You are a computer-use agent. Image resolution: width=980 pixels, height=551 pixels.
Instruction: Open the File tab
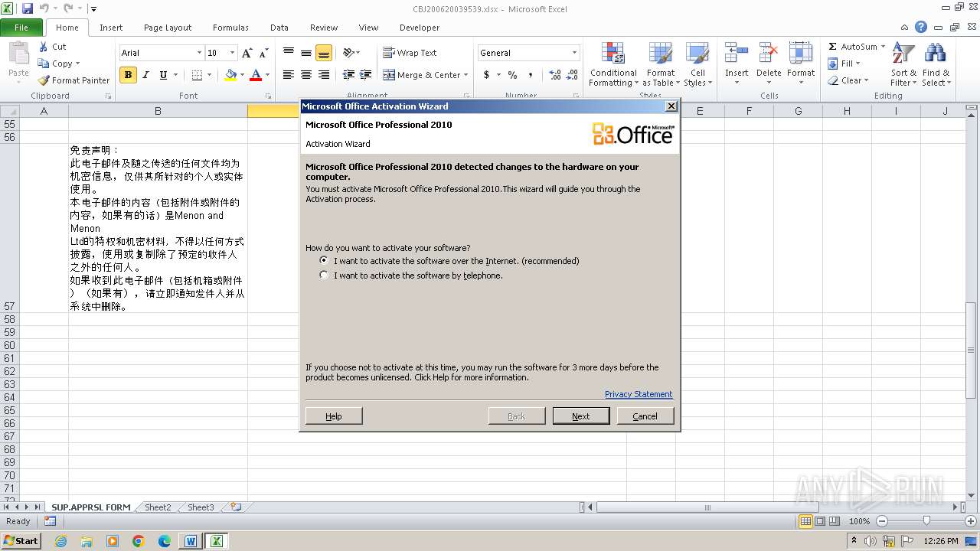coord(21,28)
